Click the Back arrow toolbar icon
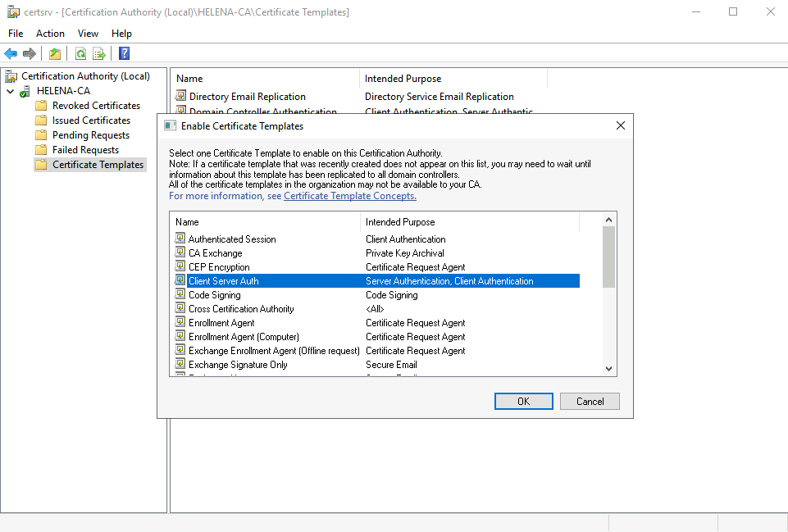The width and height of the screenshot is (788, 532). tap(11, 54)
